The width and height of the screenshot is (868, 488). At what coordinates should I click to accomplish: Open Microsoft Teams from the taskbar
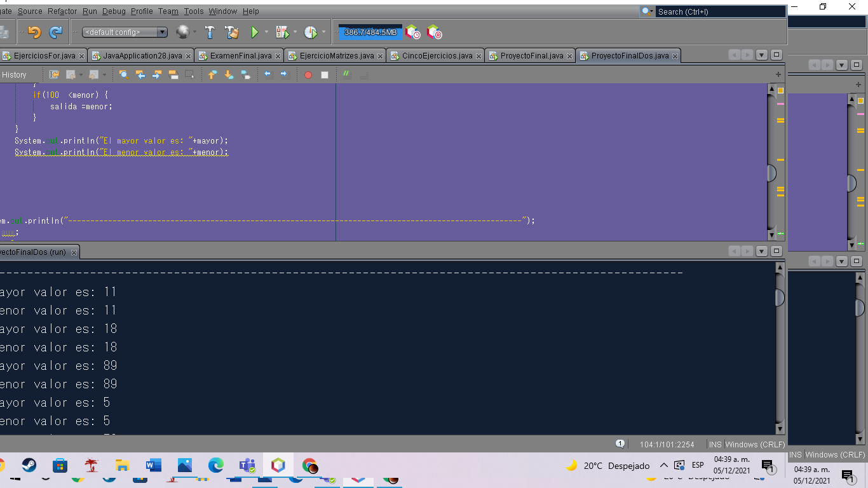(x=247, y=466)
